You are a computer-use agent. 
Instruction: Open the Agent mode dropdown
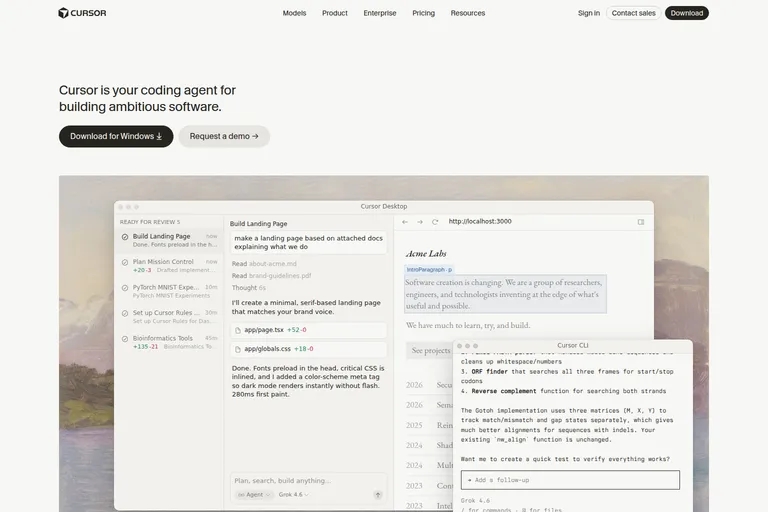click(x=254, y=495)
